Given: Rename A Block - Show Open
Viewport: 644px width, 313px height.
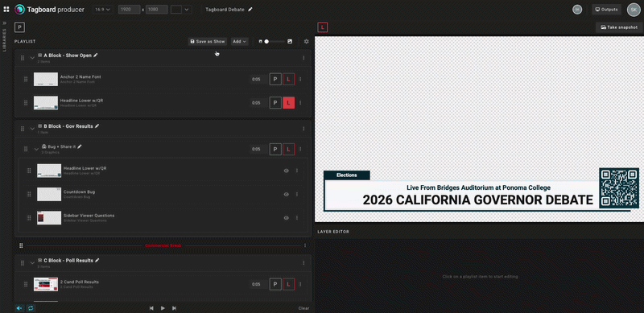Looking at the screenshot, I should click(x=96, y=55).
